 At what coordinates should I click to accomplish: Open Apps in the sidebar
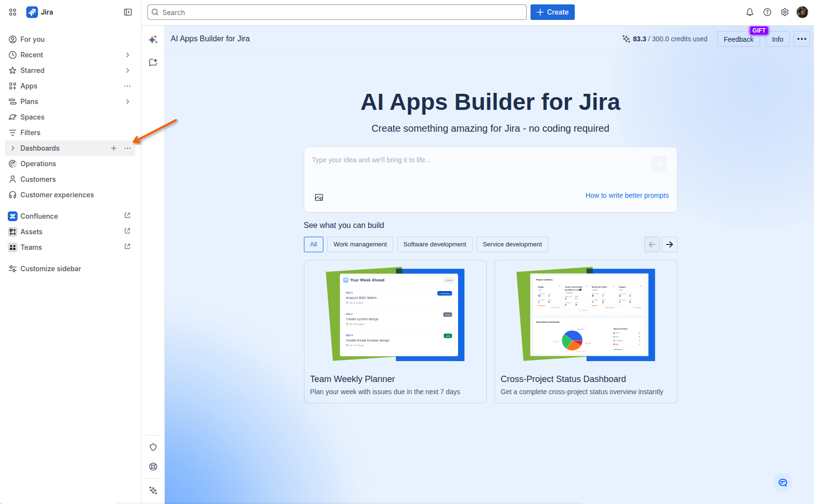[x=70, y=86]
